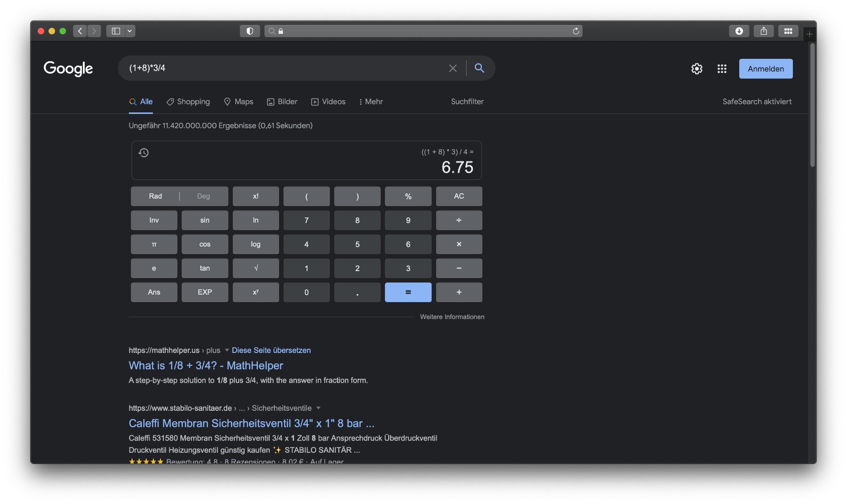Run the search with the magnifier icon
This screenshot has width=847, height=504.
click(479, 68)
